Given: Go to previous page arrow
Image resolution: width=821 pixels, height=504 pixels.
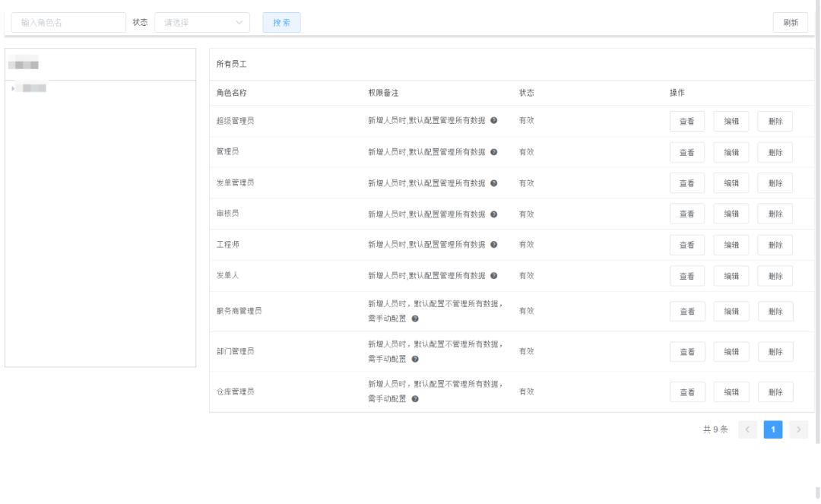Looking at the screenshot, I should (747, 430).
